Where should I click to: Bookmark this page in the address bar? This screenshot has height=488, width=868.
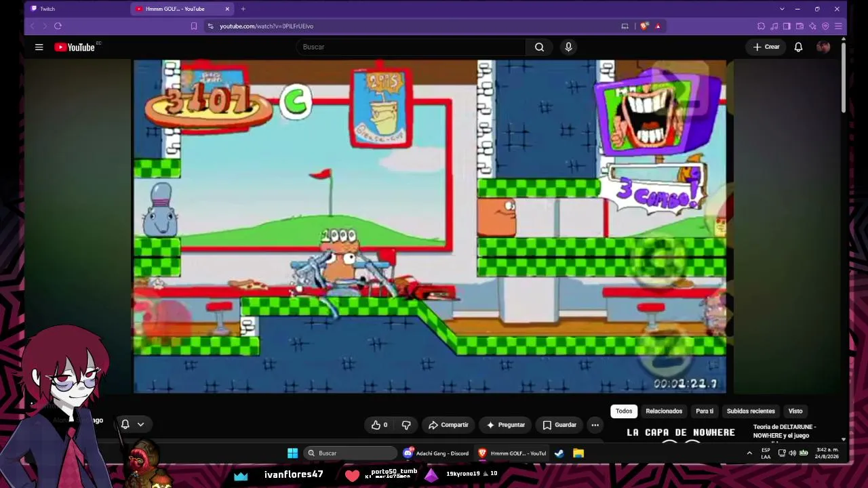point(194,26)
